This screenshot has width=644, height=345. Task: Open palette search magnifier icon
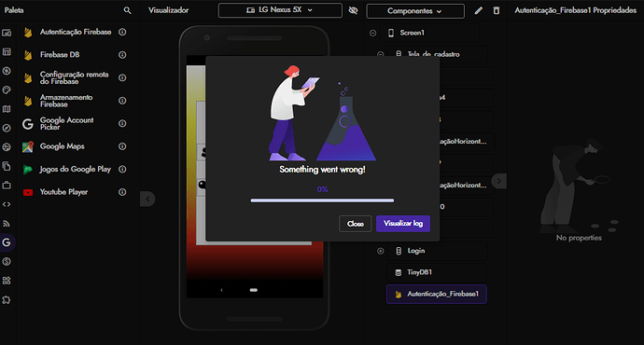[x=127, y=10]
